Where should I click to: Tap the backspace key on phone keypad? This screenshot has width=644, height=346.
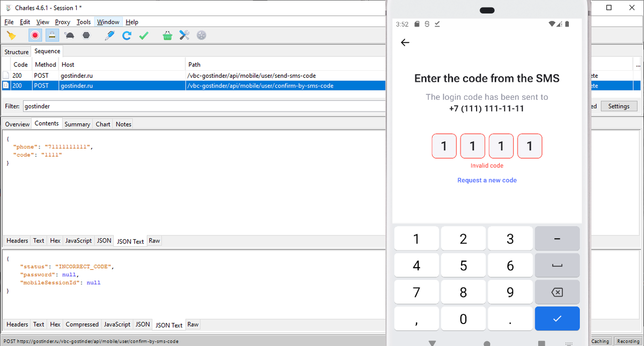click(x=557, y=292)
